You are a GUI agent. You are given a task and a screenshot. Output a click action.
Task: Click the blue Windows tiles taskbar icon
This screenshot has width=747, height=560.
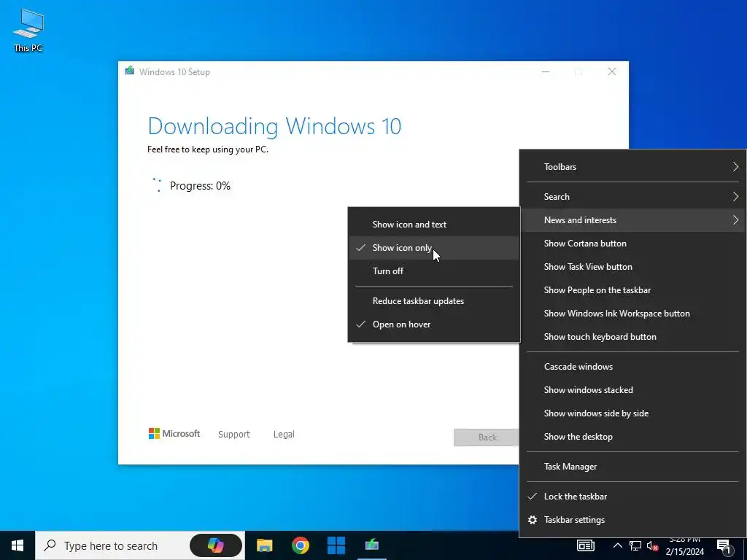[x=336, y=545]
